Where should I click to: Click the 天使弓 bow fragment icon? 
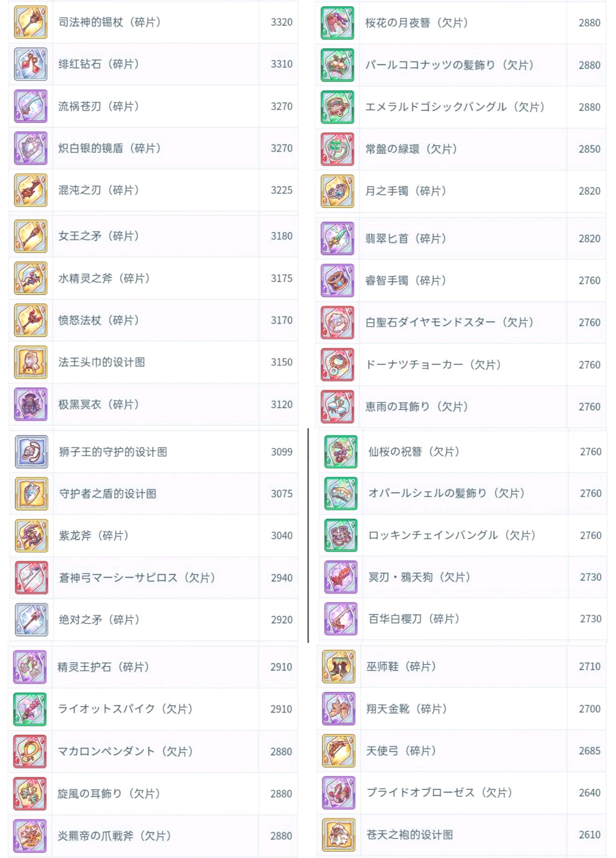338,750
